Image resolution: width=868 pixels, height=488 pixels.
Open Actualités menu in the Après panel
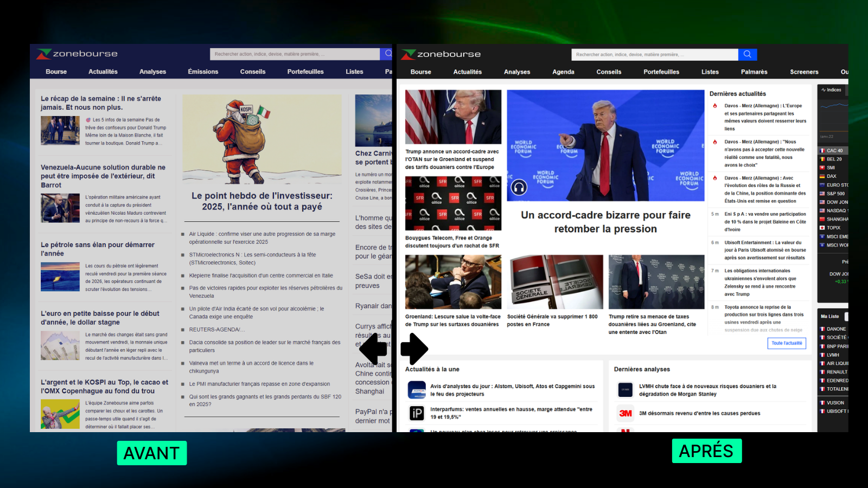tap(468, 72)
